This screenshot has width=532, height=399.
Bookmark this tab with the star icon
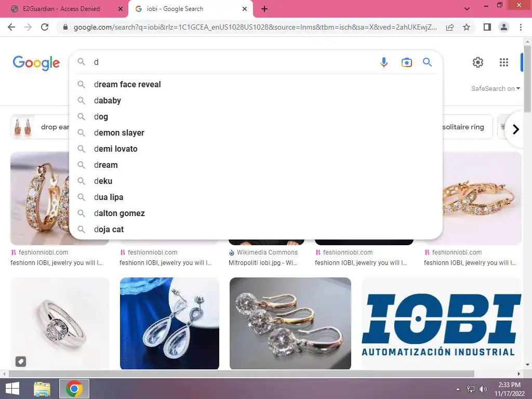(467, 27)
